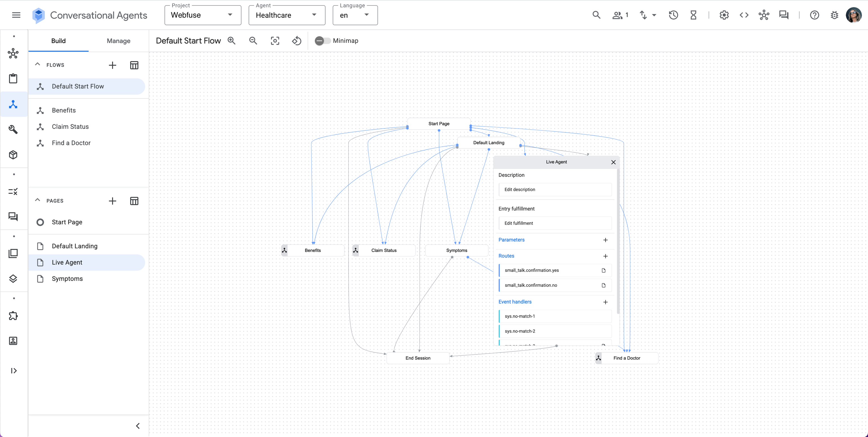This screenshot has height=437, width=868.
Task: Collapse the PAGES section
Action: [37, 200]
